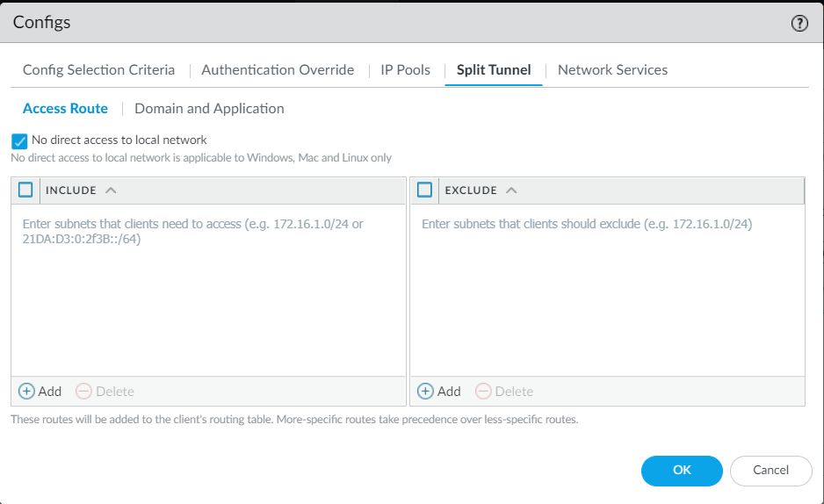Click the minus Delete icon under Include
This screenshot has height=504, width=824.
pos(83,391)
